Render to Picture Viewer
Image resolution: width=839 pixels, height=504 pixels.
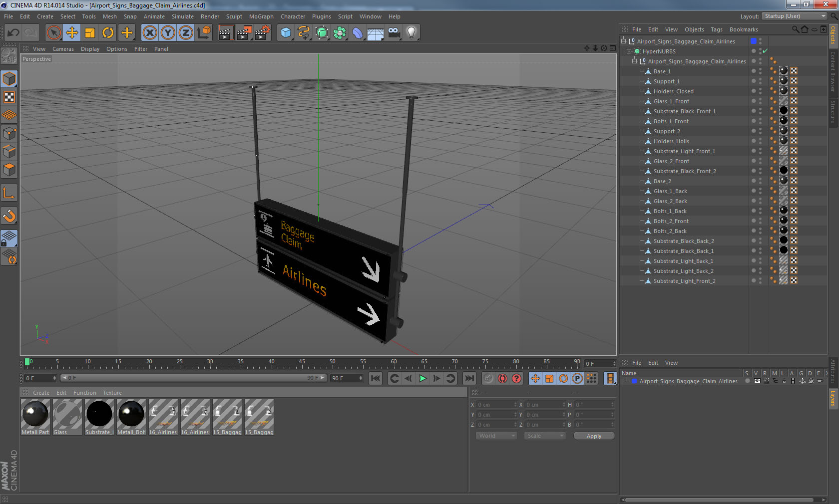coord(244,33)
